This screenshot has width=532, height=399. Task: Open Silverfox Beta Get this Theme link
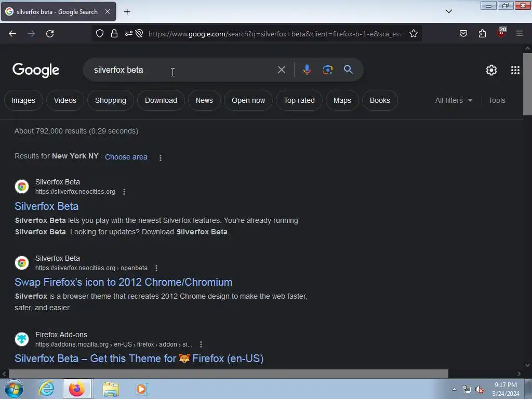tap(139, 358)
